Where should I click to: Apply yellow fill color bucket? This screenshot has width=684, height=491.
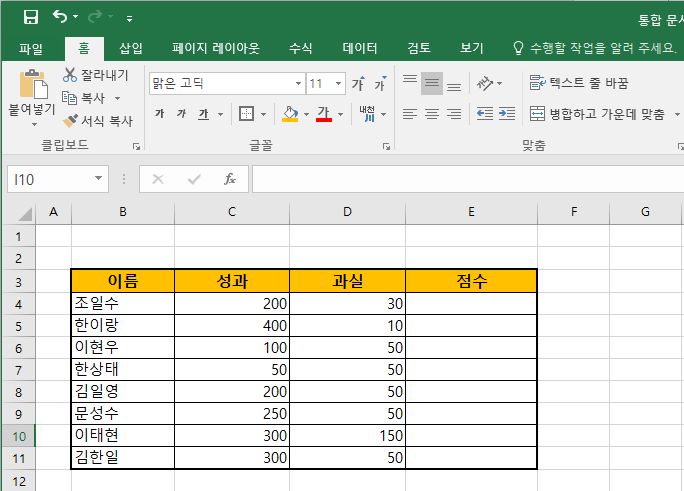click(290, 114)
